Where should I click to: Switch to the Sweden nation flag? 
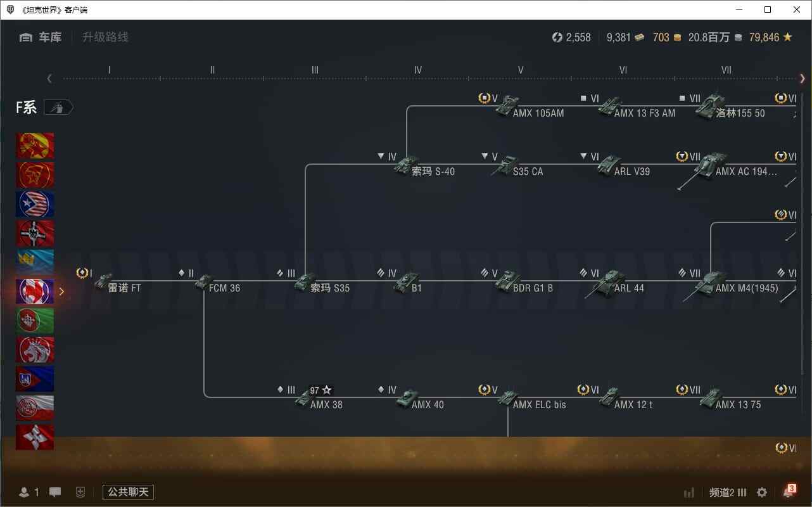click(x=35, y=261)
